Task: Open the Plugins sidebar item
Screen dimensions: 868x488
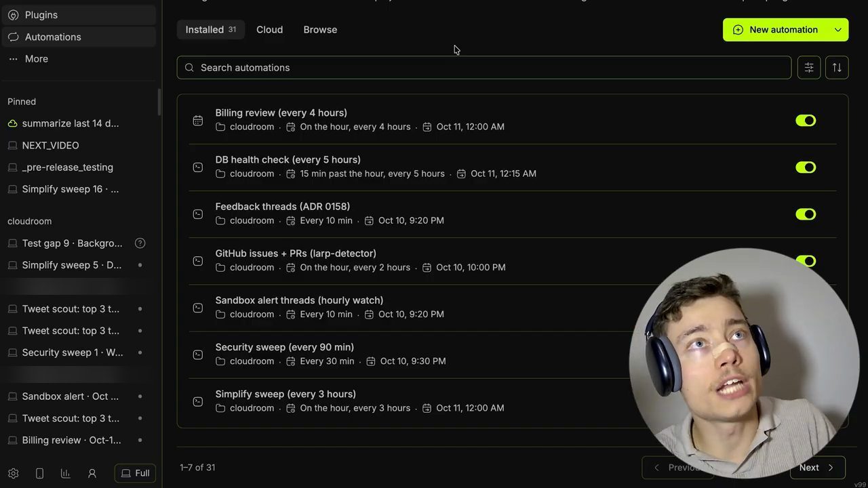Action: click(79, 15)
